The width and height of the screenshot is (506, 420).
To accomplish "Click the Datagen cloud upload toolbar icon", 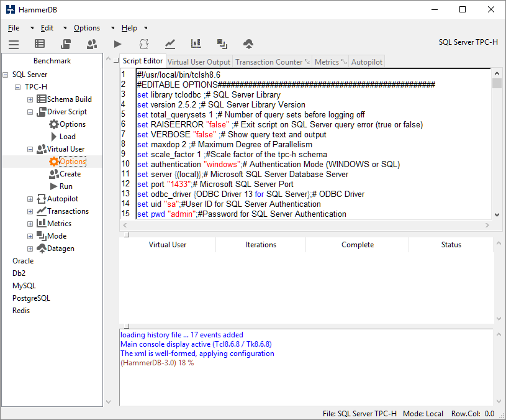I will pyautogui.click(x=248, y=43).
